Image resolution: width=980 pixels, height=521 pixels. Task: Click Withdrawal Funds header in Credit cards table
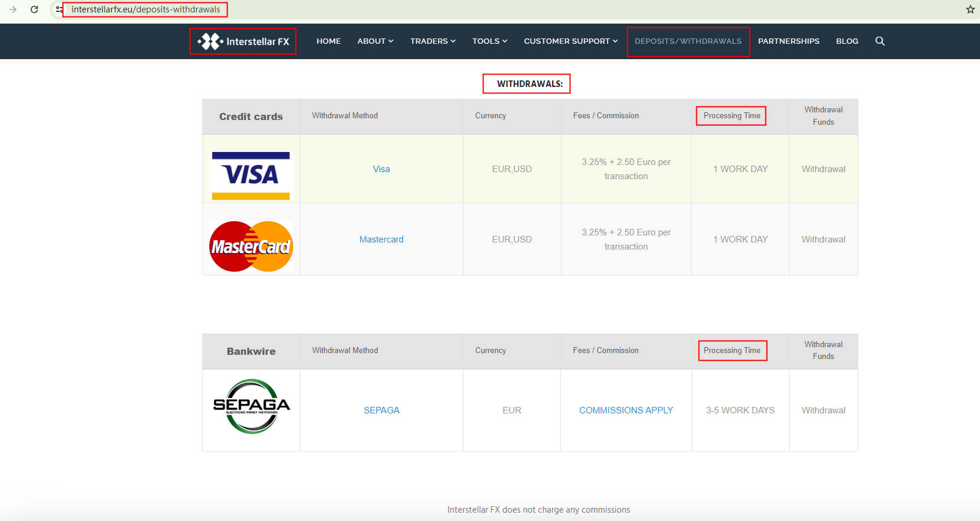(x=823, y=116)
